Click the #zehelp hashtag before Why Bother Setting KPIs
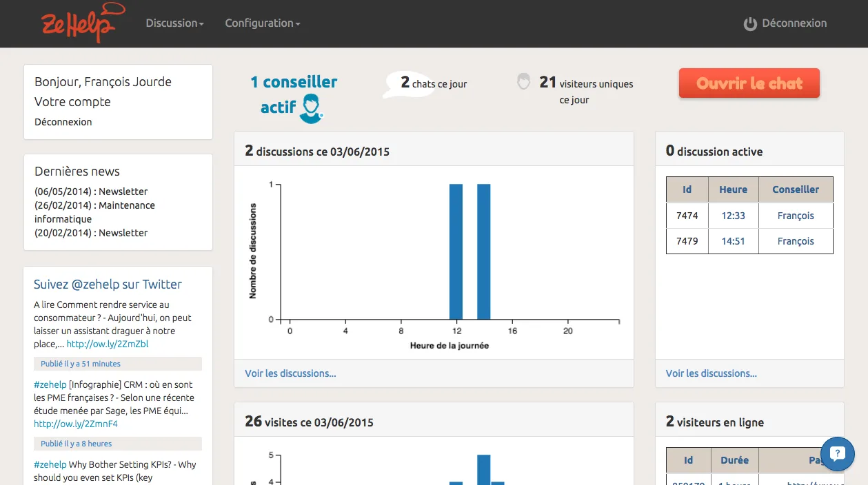The width and height of the screenshot is (868, 485). point(50,464)
